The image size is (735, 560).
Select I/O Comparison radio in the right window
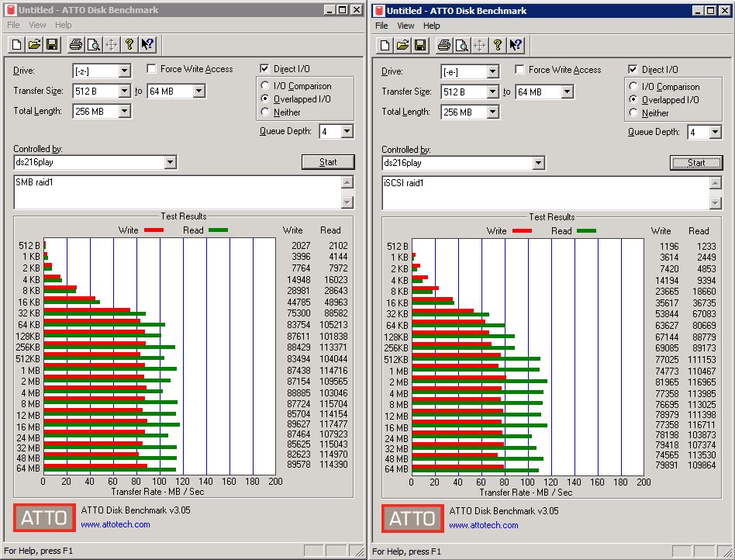[633, 87]
